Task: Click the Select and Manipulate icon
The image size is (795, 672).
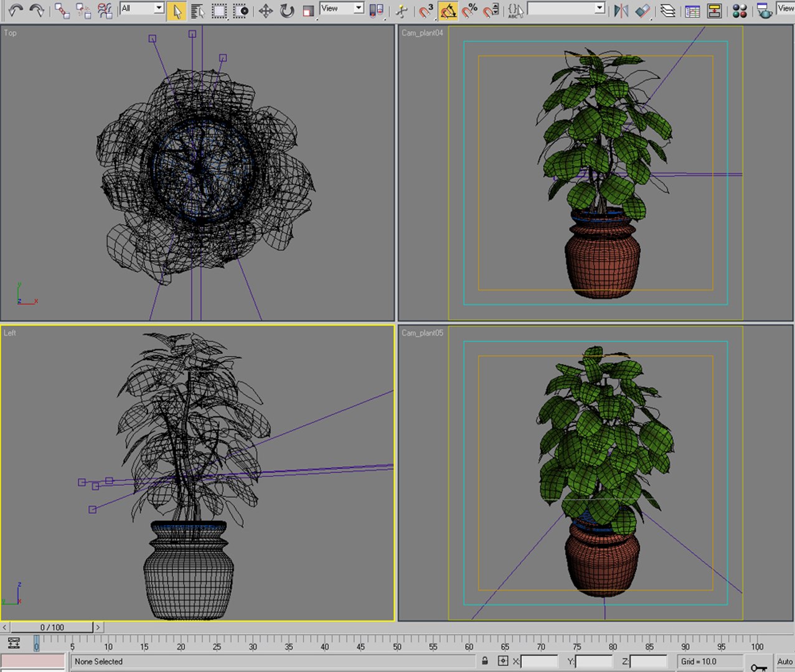Action: (402, 11)
